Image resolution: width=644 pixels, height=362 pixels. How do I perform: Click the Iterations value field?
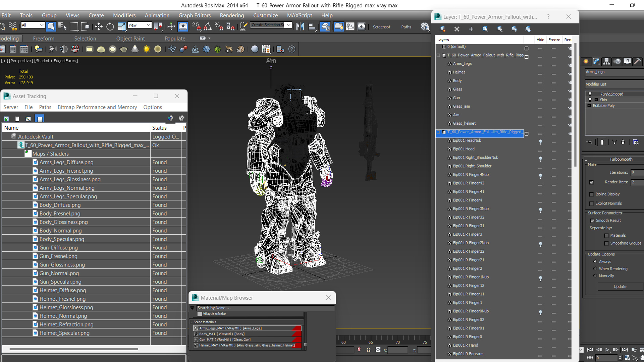click(x=637, y=172)
